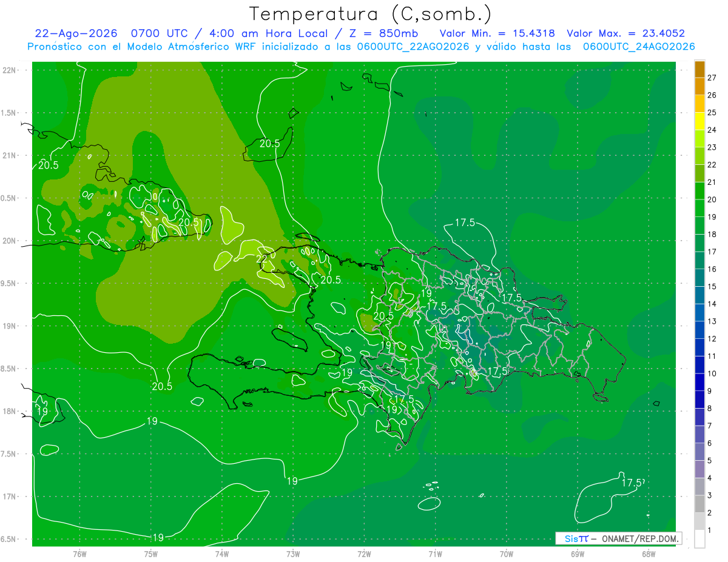Screen dimensions: 728x562
Task: Select the '22-Ago-2026' date text
Action: (76, 33)
